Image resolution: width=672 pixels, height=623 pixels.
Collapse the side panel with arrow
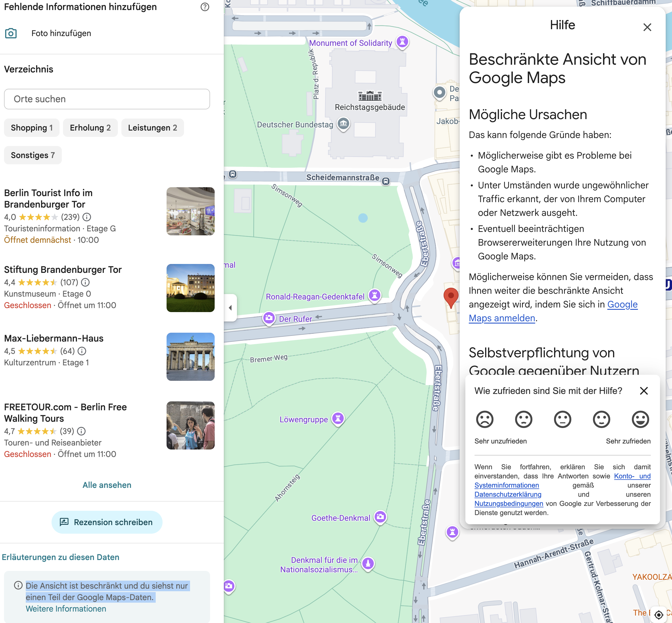coord(230,307)
